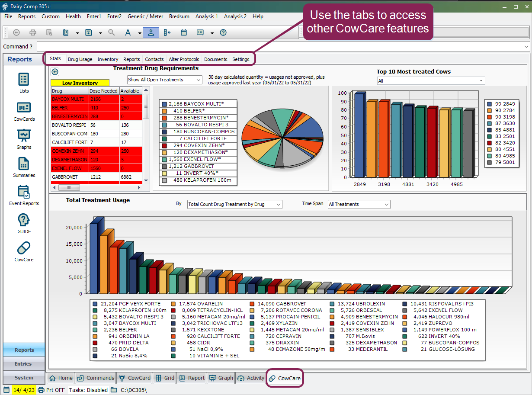Click the Drug column header

coord(70,91)
